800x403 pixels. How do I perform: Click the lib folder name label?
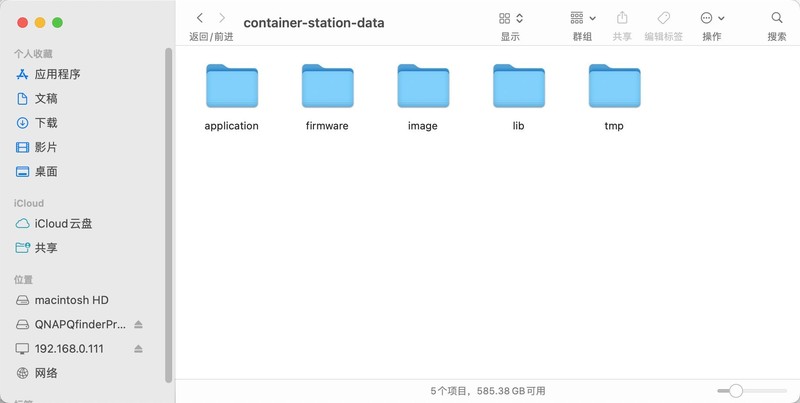pos(518,125)
